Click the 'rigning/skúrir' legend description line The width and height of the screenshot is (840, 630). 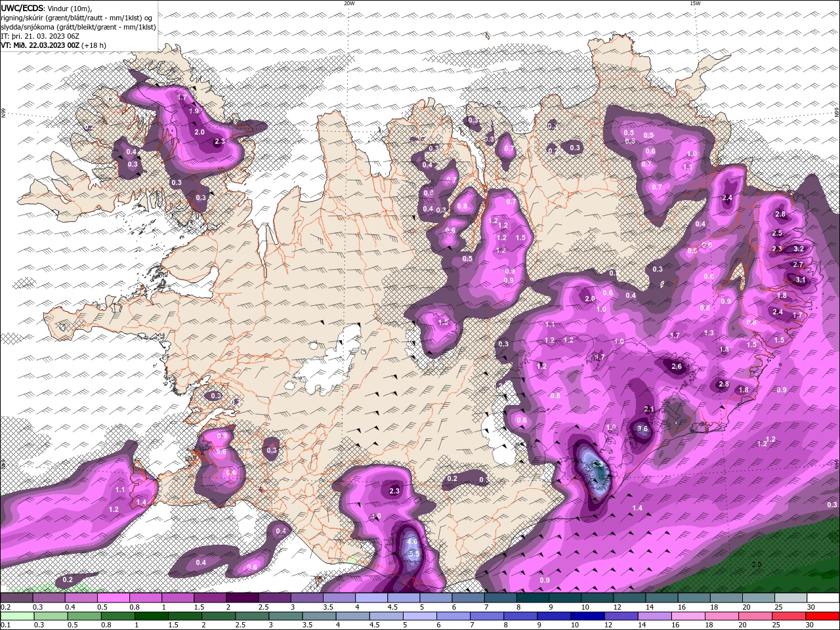(77, 18)
